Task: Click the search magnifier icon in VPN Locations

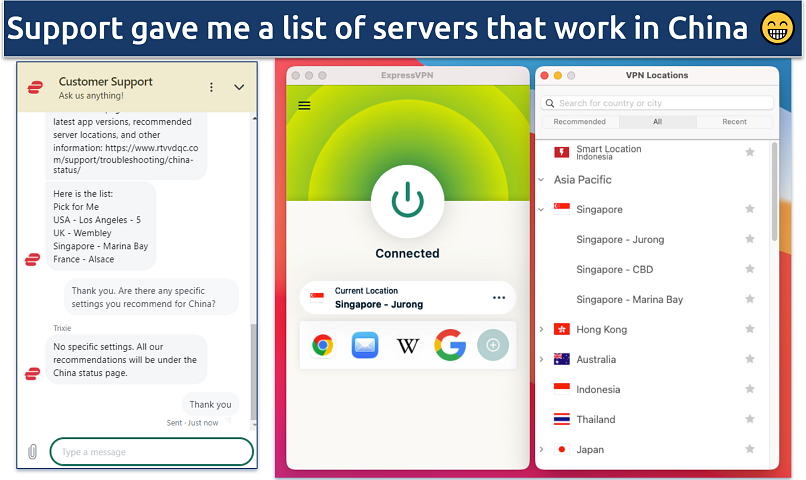Action: tap(549, 103)
